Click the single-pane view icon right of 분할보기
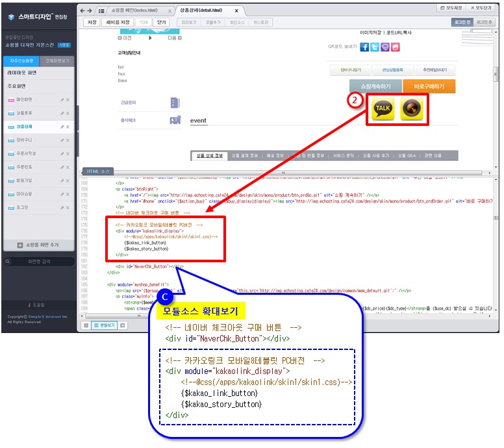The height and width of the screenshot is (448, 504). pos(123,326)
